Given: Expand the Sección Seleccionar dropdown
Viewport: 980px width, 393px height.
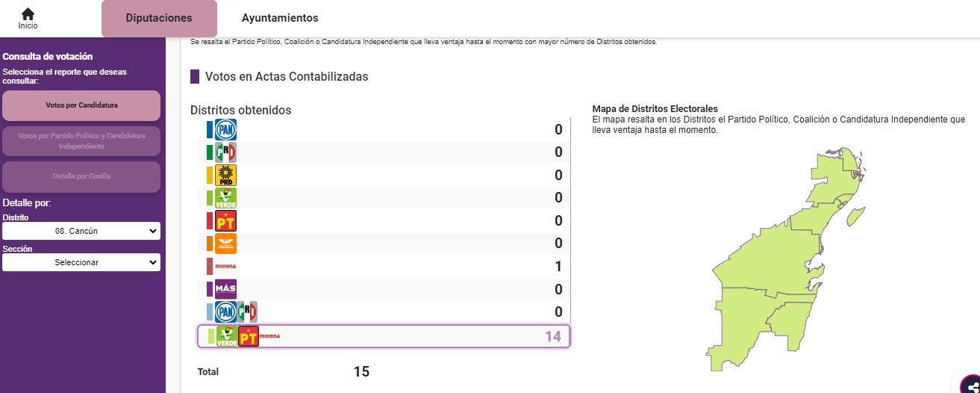Looking at the screenshot, I should 81,262.
